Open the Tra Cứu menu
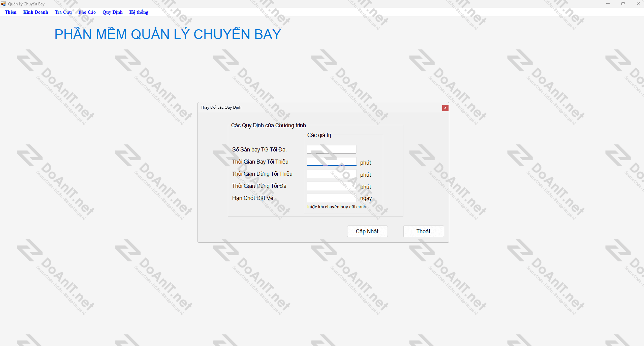Viewport: 644px width, 346px height. 63,12
